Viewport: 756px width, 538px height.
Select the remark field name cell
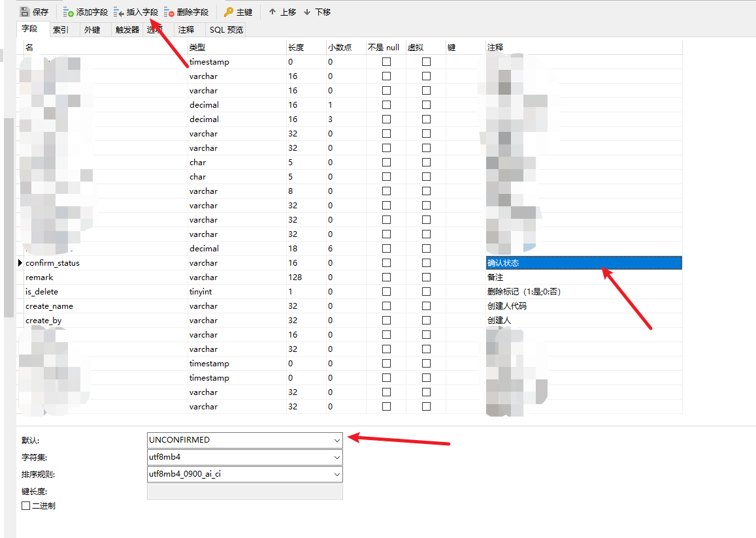(39, 277)
